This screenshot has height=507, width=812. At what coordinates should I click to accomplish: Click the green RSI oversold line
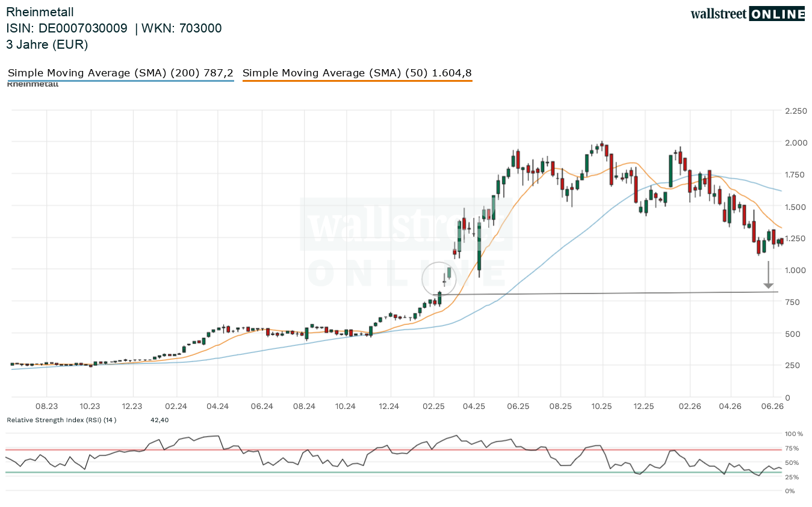point(393,472)
